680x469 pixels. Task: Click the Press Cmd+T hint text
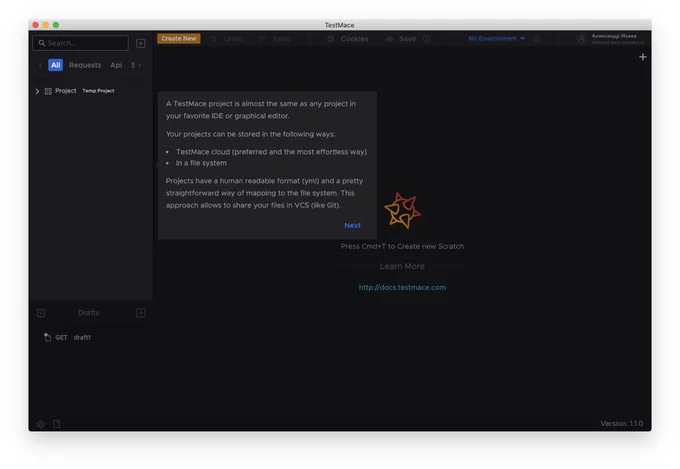(x=402, y=246)
